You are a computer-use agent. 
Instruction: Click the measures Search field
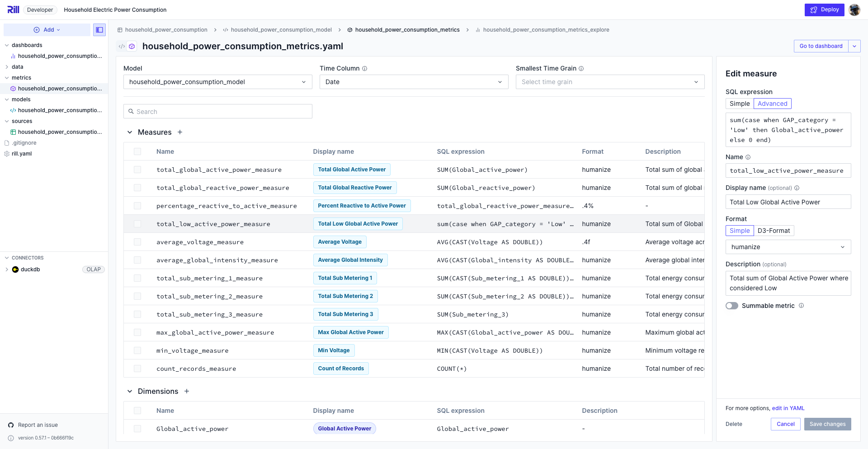point(218,112)
